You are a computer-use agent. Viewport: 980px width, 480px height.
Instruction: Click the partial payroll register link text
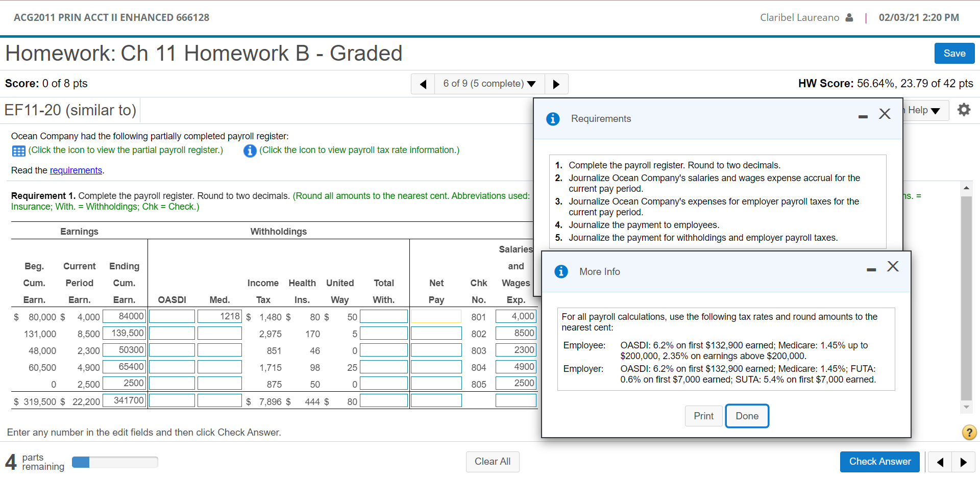click(x=126, y=150)
